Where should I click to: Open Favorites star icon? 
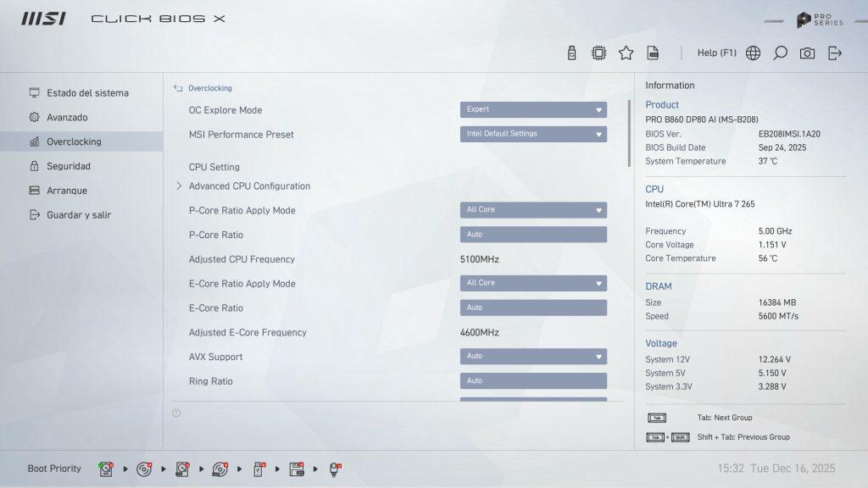point(626,53)
